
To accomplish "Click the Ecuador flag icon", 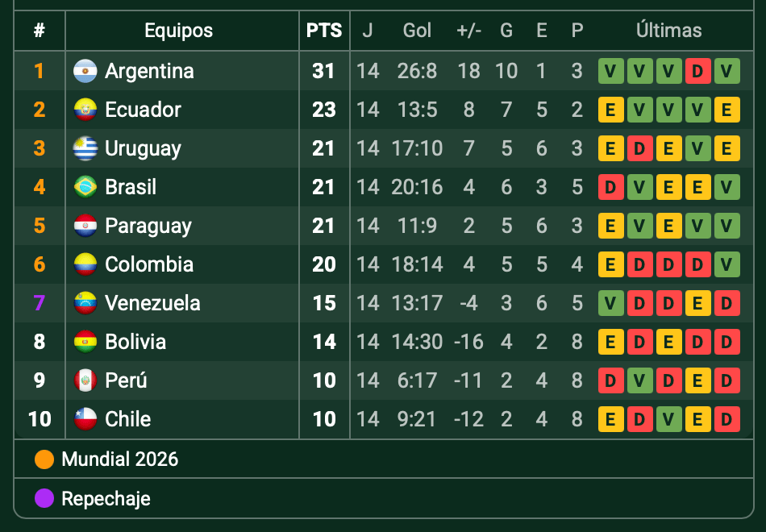I will pos(85,110).
